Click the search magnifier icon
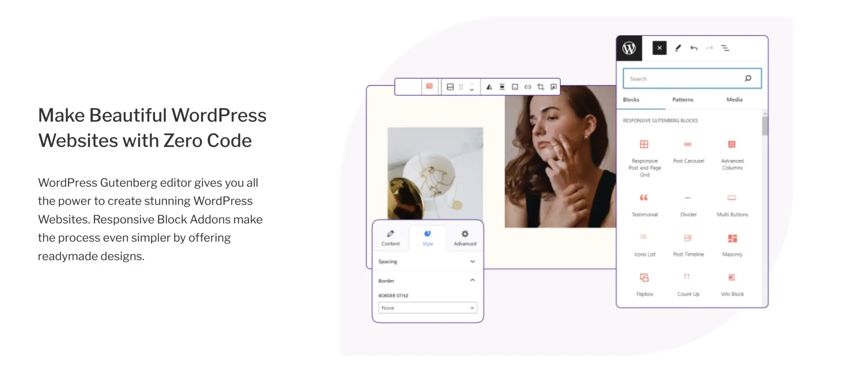Image resolution: width=868 pixels, height=366 pixels. click(x=748, y=78)
